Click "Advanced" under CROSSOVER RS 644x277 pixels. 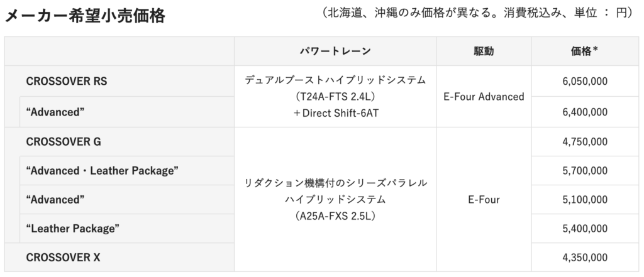127,112
